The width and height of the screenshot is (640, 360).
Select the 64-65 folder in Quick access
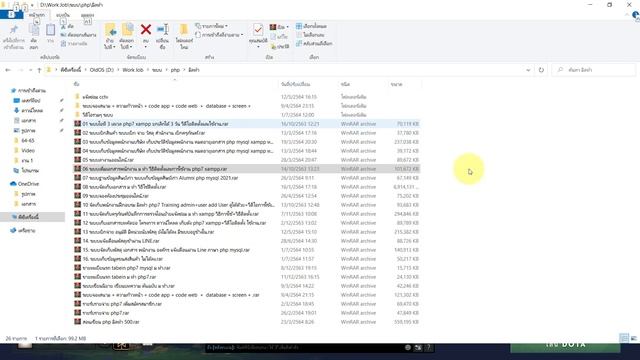28,140
